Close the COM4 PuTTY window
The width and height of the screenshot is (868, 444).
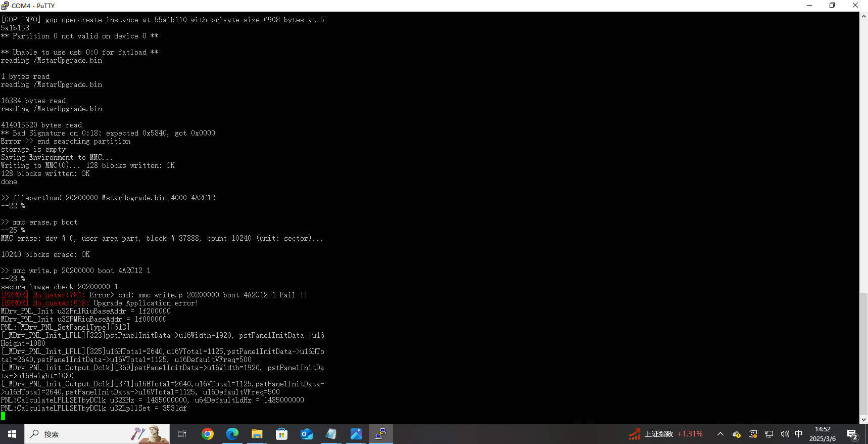point(855,5)
